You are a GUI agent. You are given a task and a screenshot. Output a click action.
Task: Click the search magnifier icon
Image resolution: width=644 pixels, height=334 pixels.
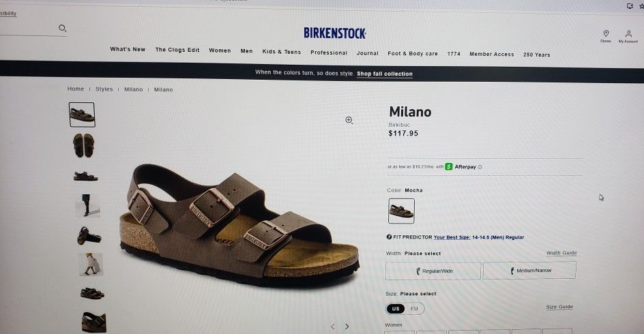pos(63,28)
